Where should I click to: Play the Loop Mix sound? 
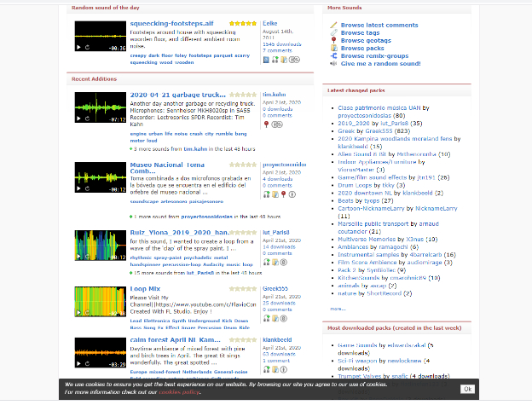[x=78, y=313]
